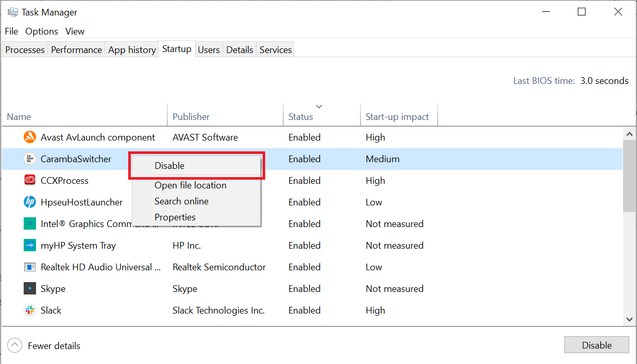Open the Status column sort dropdown
The height and width of the screenshot is (364, 637).
(x=319, y=106)
